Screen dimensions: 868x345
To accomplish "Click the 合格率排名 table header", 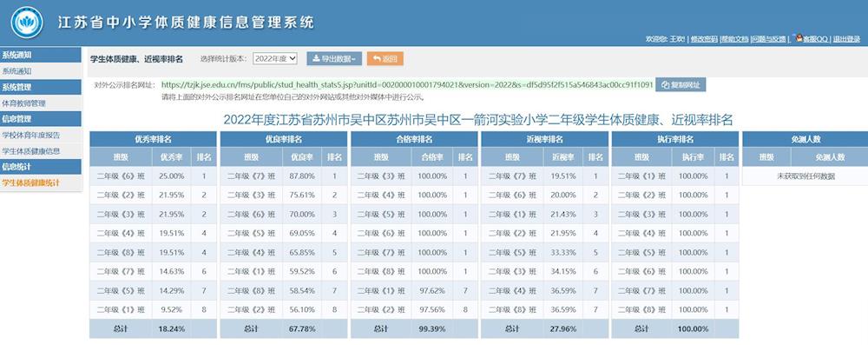I will pos(414,140).
